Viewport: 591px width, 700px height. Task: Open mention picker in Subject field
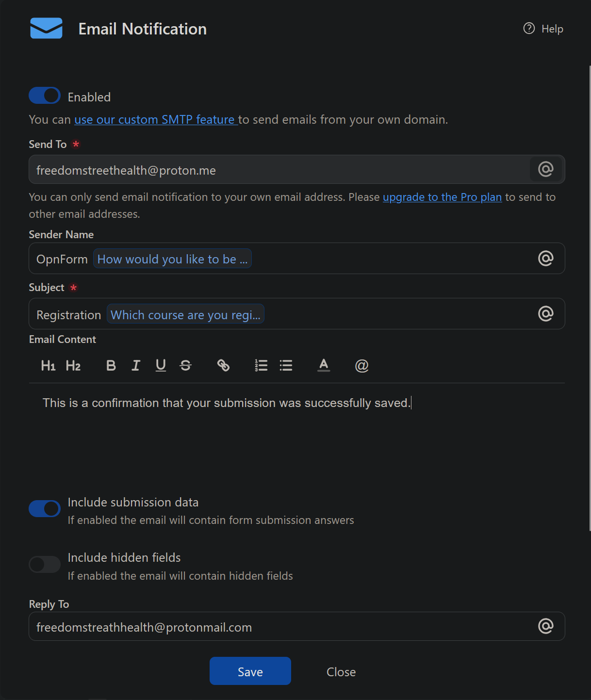coord(546,314)
